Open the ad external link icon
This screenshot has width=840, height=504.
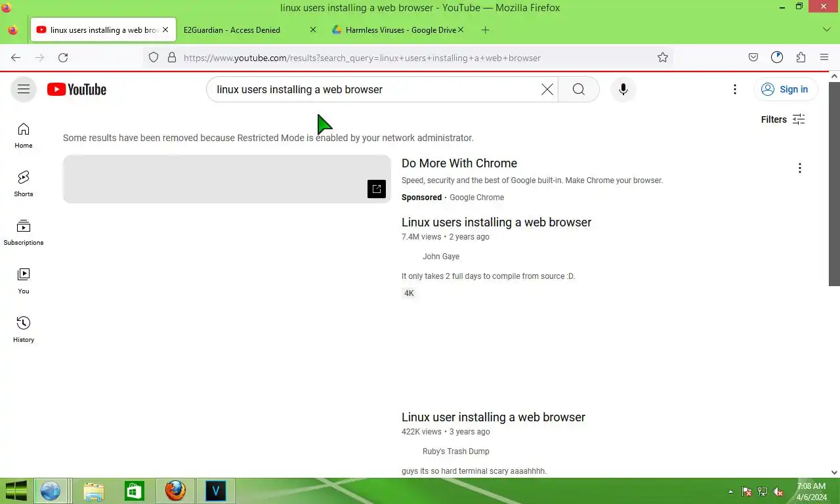pos(377,189)
